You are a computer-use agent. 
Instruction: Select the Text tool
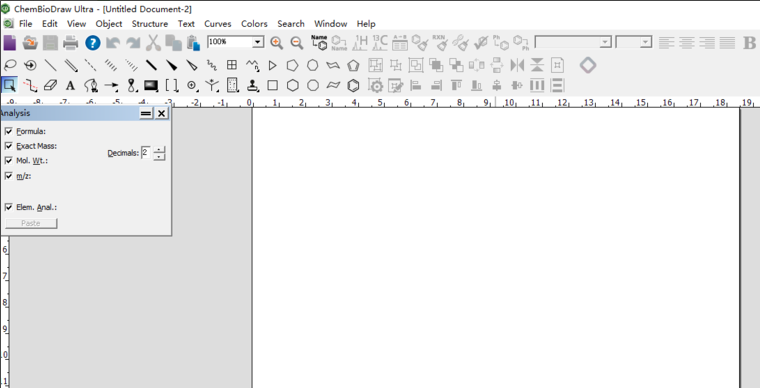(x=71, y=86)
